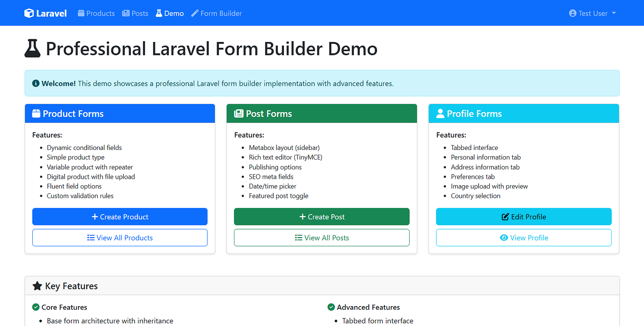This screenshot has height=326, width=644.
Task: Click the check icon beside Core Features
Action: (x=36, y=307)
